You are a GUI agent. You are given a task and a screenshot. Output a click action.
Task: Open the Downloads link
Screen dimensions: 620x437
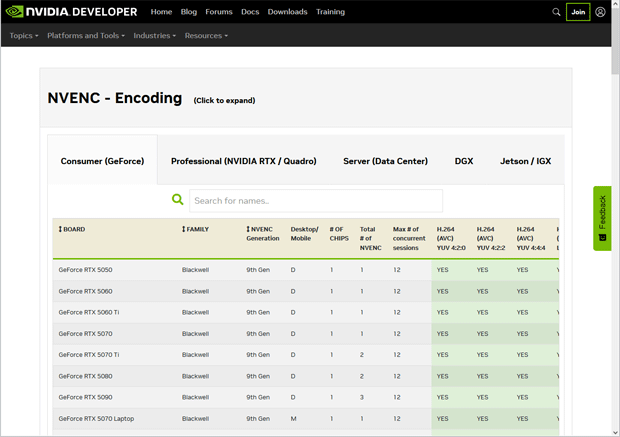[x=287, y=12]
